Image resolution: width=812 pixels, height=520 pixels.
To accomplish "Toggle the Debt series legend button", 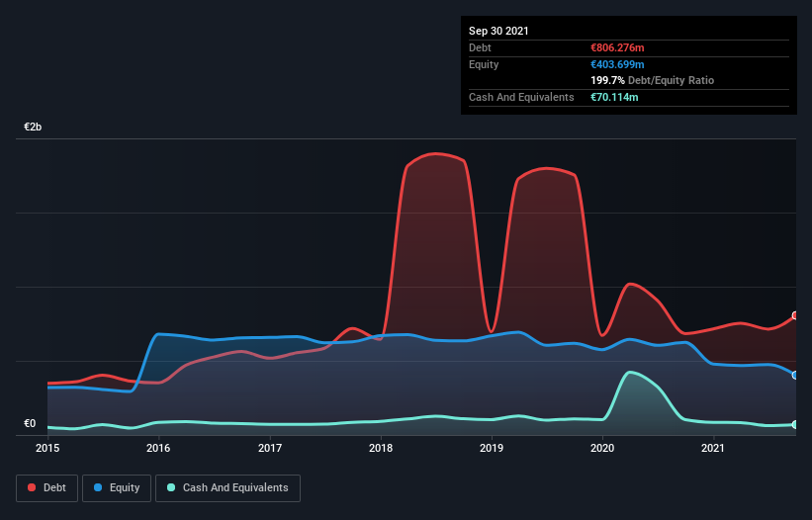I will click(x=47, y=488).
